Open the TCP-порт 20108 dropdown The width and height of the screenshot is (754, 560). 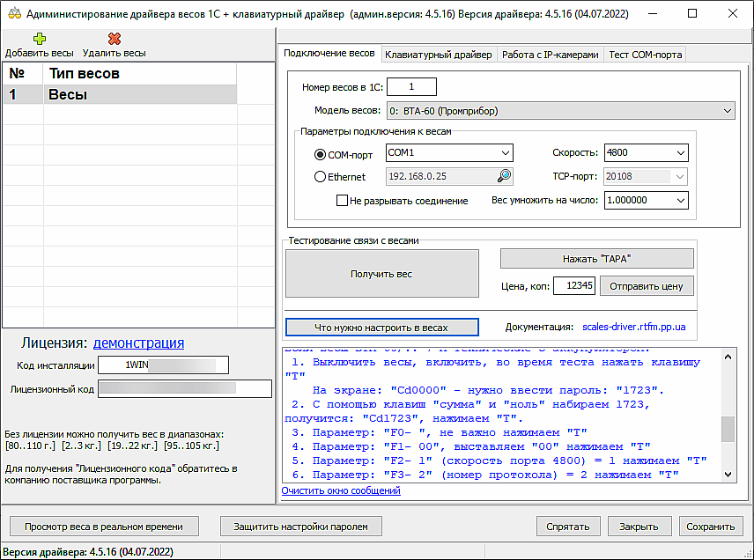647,176
